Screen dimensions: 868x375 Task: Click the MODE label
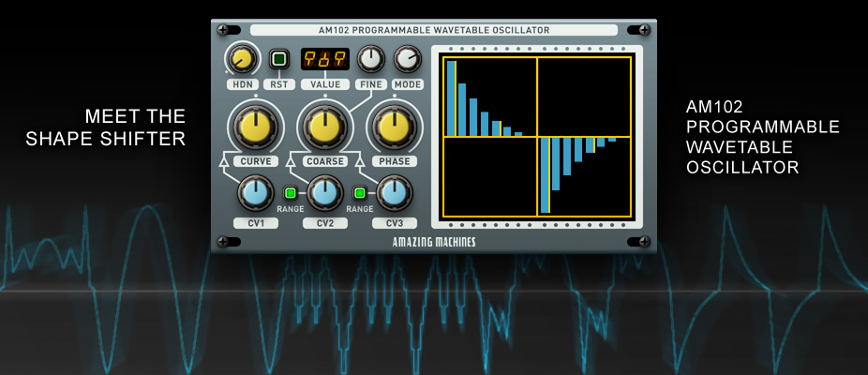pyautogui.click(x=408, y=84)
